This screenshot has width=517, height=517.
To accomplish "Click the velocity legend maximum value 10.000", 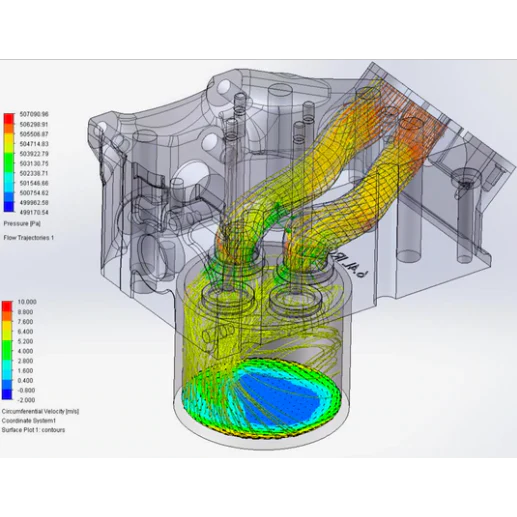I will click(x=27, y=302).
